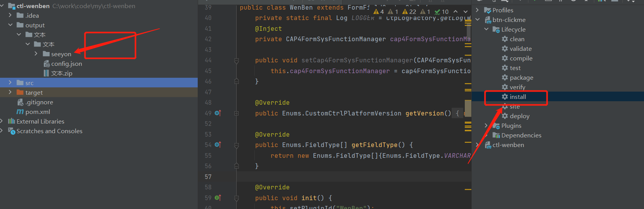Viewport: 644px width, 209px height.
Task: Fold the init method at line 59
Action: pyautogui.click(x=237, y=198)
